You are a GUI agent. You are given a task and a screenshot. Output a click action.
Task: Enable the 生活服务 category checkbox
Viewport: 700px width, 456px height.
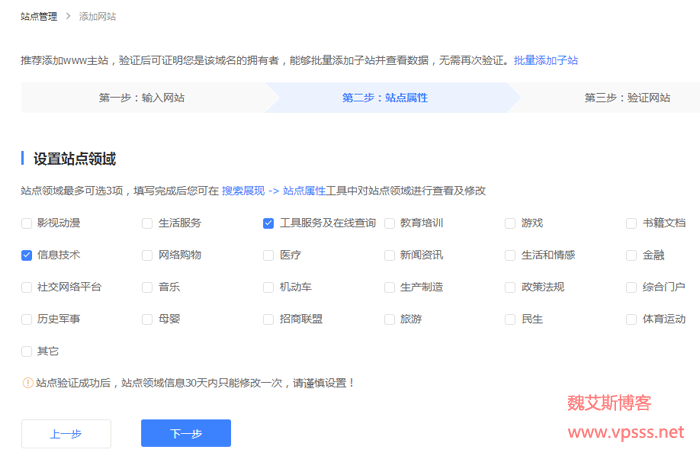(x=148, y=223)
